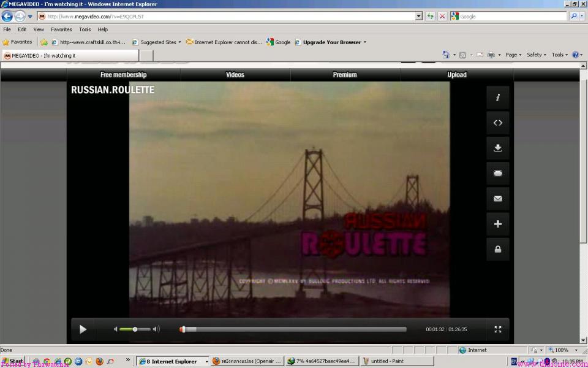Open the View menu
588x368 pixels.
point(39,29)
